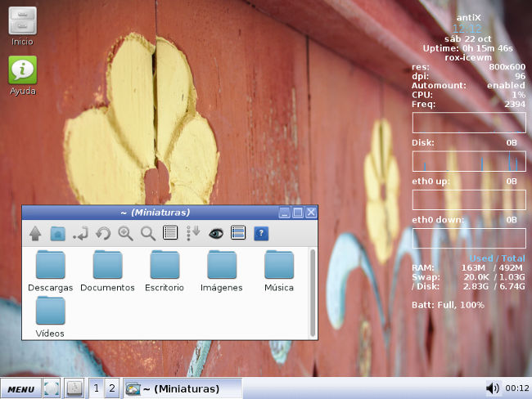Change sort order with the arrow icon
The width and height of the screenshot is (532, 399).
click(193, 233)
